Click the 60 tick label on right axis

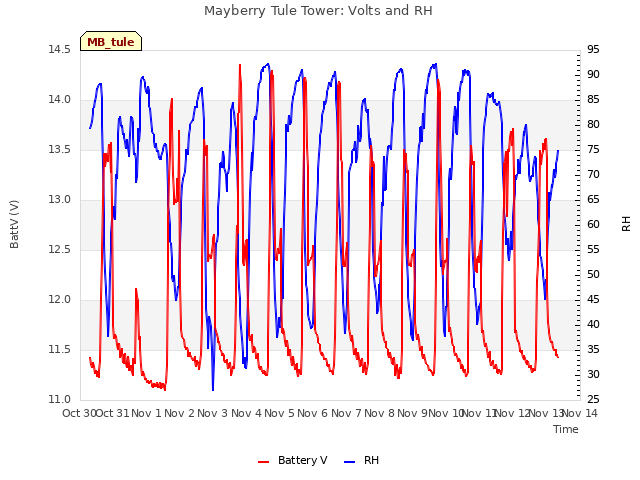coord(593,224)
